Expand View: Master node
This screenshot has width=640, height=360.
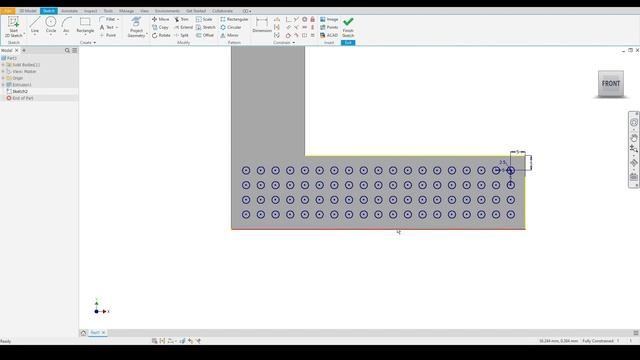point(3,71)
